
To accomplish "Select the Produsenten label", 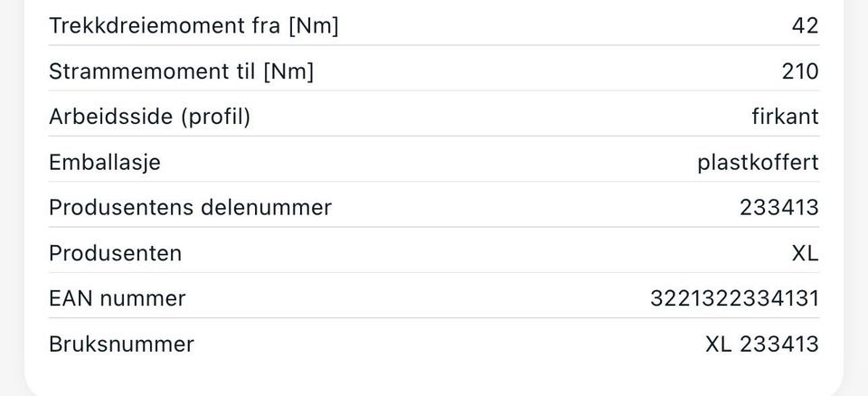I will point(115,253).
